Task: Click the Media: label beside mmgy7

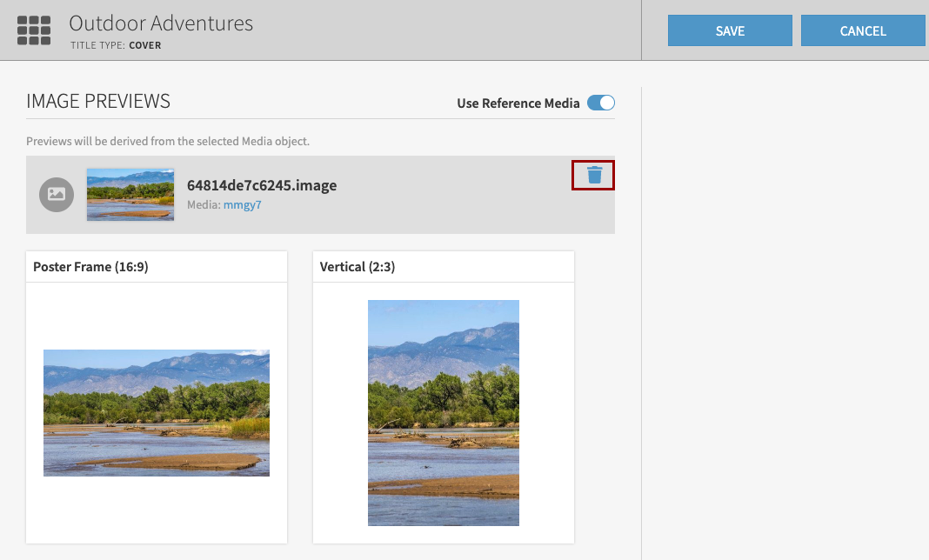Action: point(204,205)
